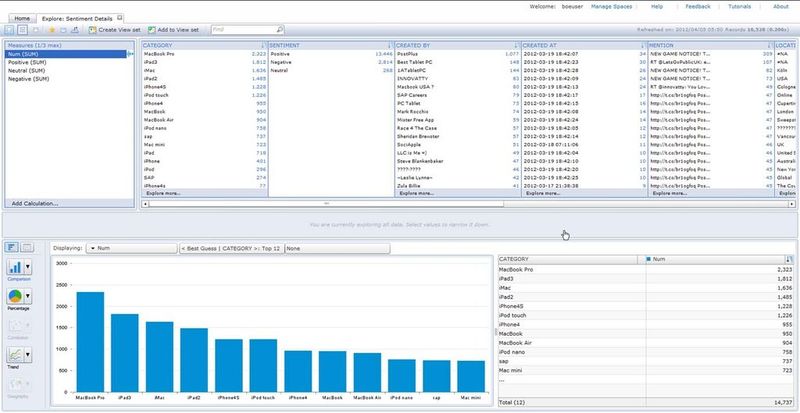The height and width of the screenshot is (413, 800).
Task: Switch to the Home tab
Action: pyautogui.click(x=22, y=18)
